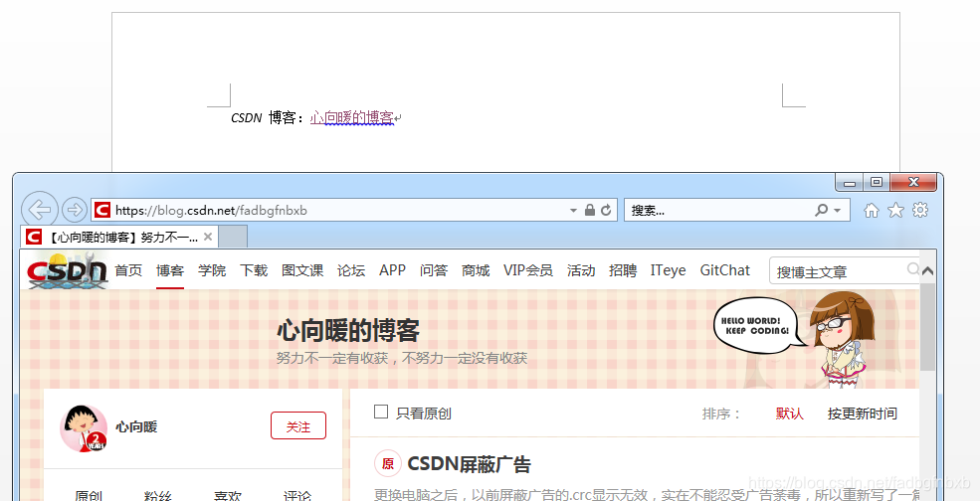Open favorites with the star icon
The height and width of the screenshot is (501, 980).
click(895, 210)
